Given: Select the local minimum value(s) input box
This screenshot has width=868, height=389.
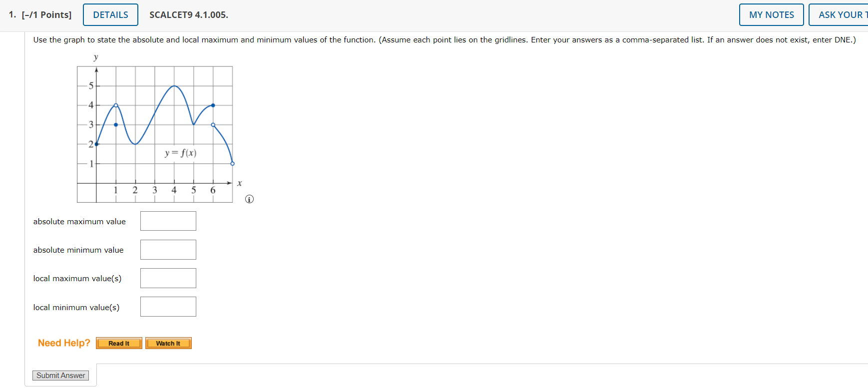Looking at the screenshot, I should [168, 306].
